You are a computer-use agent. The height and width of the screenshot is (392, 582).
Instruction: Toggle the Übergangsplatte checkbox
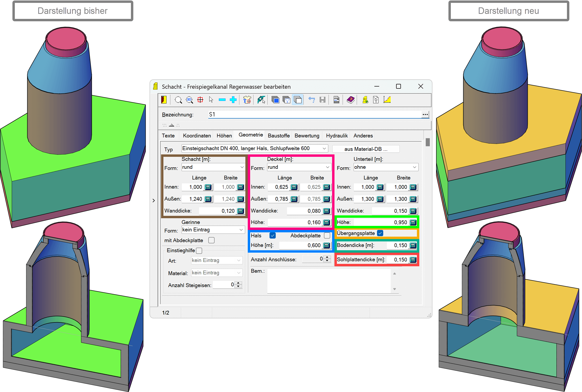(380, 233)
